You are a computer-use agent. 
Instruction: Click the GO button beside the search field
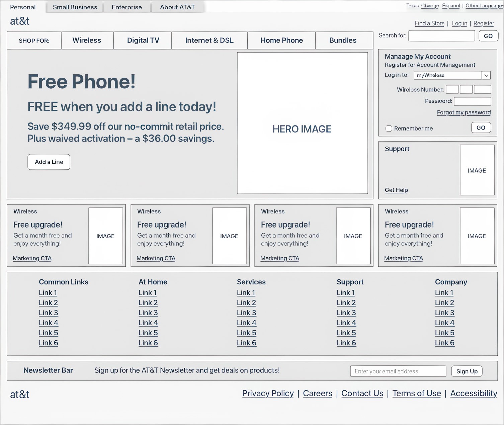(488, 36)
